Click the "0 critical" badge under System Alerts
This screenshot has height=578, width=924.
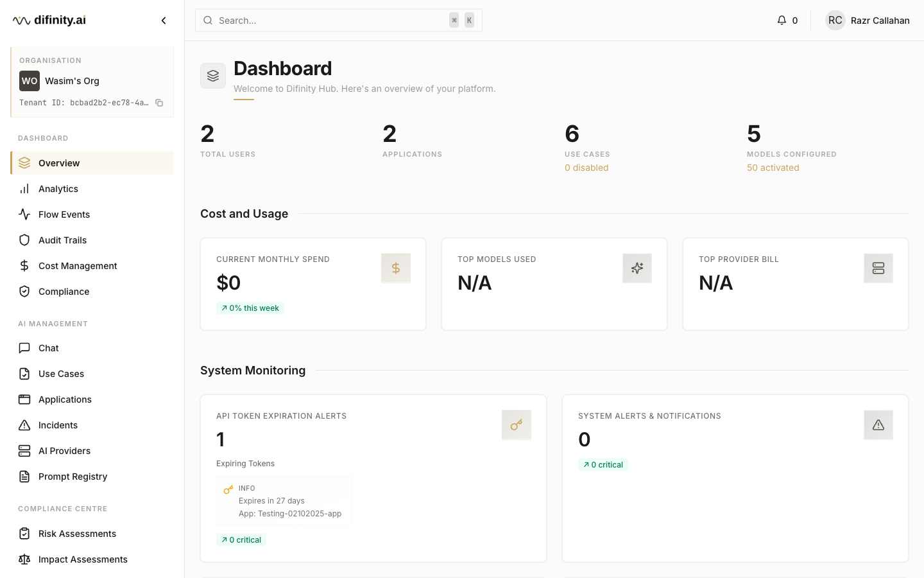tap(603, 465)
